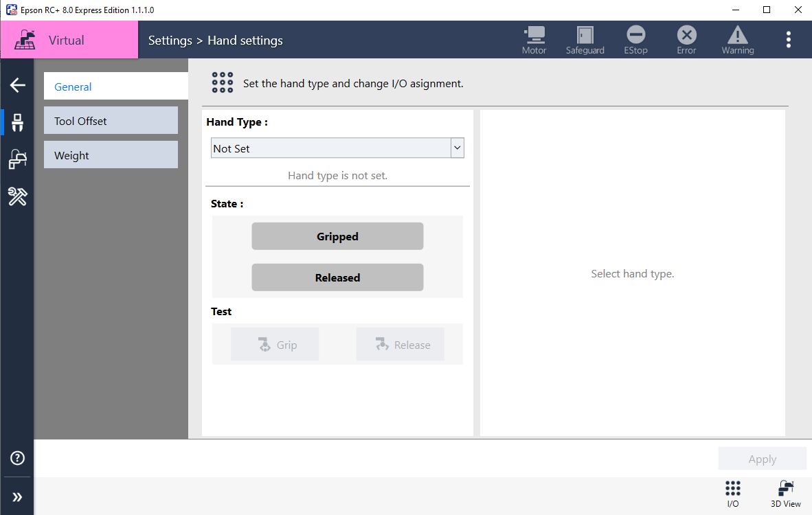Viewport: 812px width, 515px height.
Task: Open the robot settings sidebar icon
Action: click(x=18, y=159)
